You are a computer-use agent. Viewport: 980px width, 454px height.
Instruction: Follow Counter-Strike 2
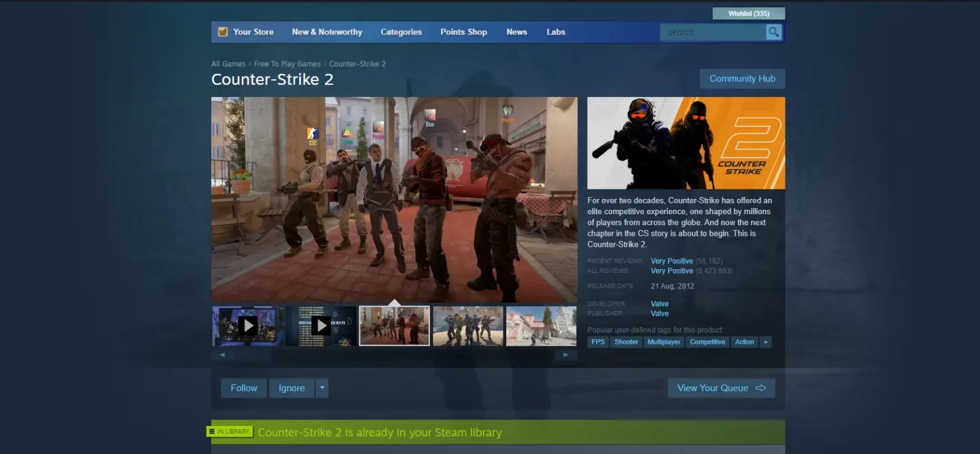pos(244,388)
